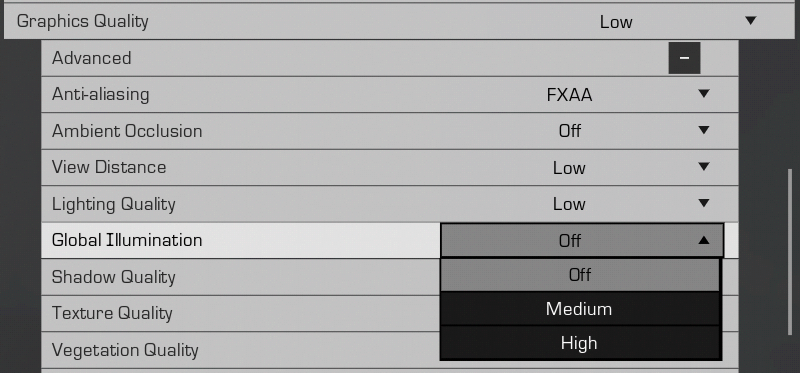This screenshot has width=800, height=373.
Task: Click the Global Illumination row label
Action: click(127, 240)
